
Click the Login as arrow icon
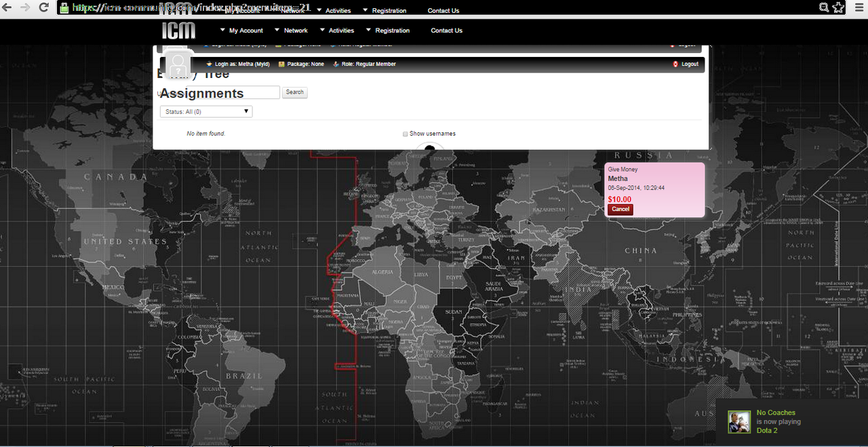209,64
